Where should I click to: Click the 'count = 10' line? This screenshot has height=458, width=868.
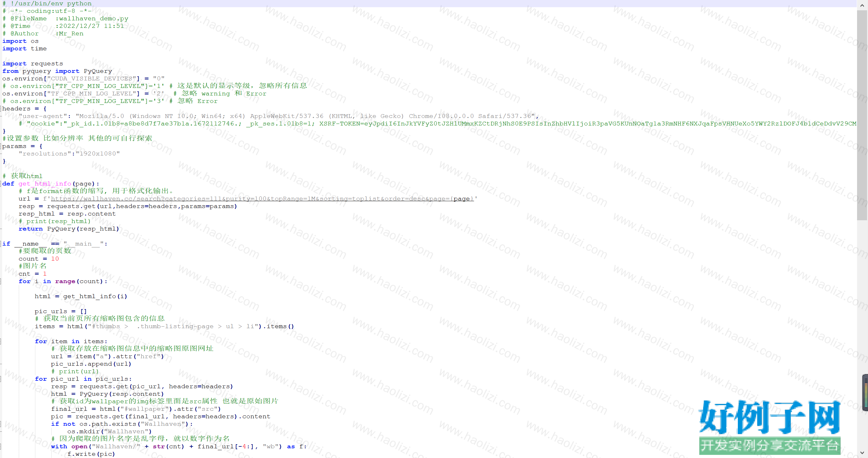(x=39, y=259)
